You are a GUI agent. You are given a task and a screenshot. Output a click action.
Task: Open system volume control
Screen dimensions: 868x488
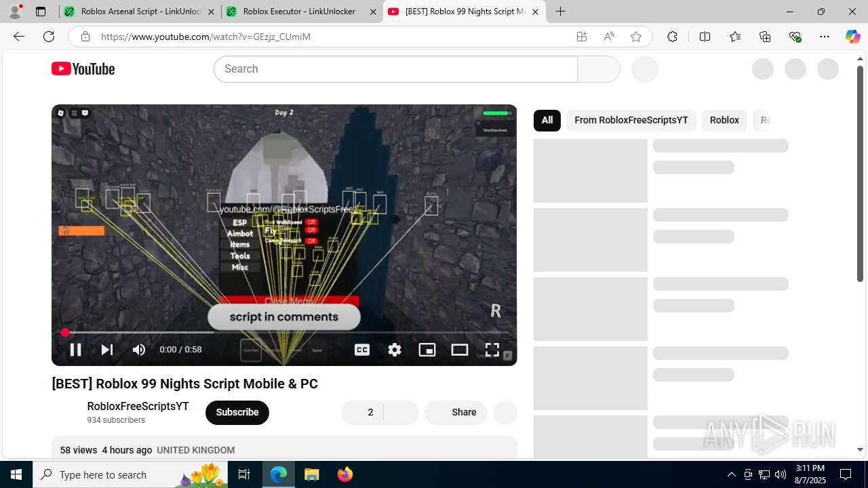tap(781, 474)
